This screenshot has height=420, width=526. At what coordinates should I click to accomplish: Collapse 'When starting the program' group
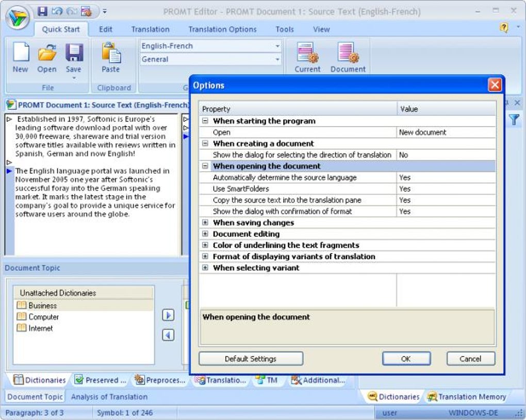tap(205, 121)
